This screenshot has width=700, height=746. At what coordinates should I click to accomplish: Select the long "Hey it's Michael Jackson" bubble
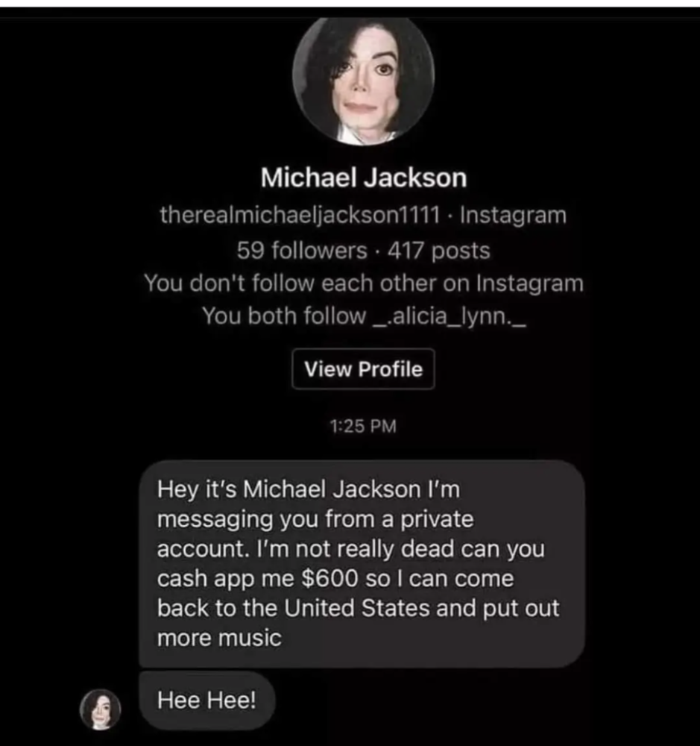(x=362, y=564)
